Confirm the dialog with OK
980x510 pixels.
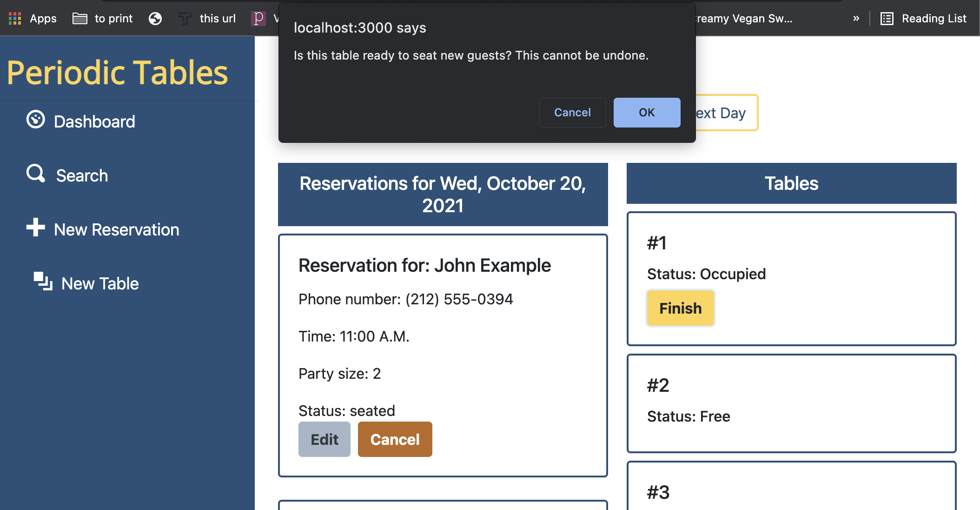pyautogui.click(x=647, y=113)
